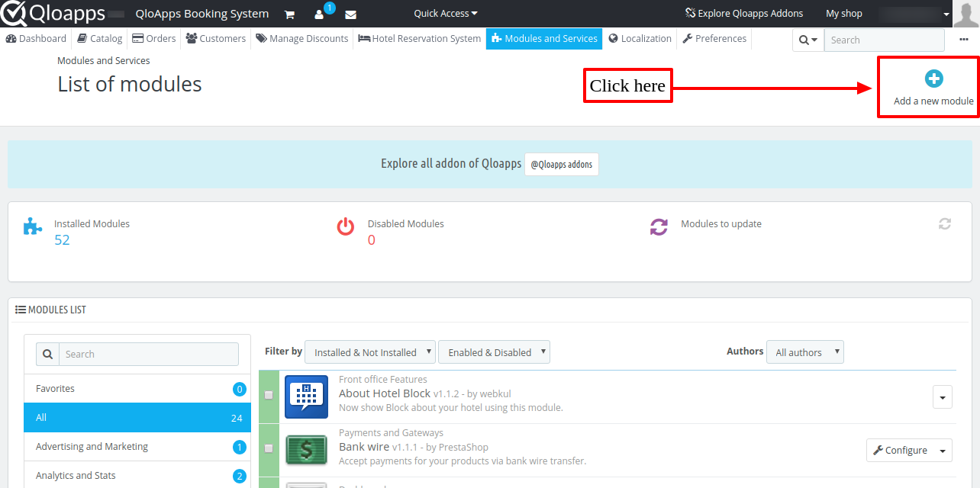Viewport: 980px width, 488px height.
Task: Click the purple Modules to update icon
Action: pos(659,226)
